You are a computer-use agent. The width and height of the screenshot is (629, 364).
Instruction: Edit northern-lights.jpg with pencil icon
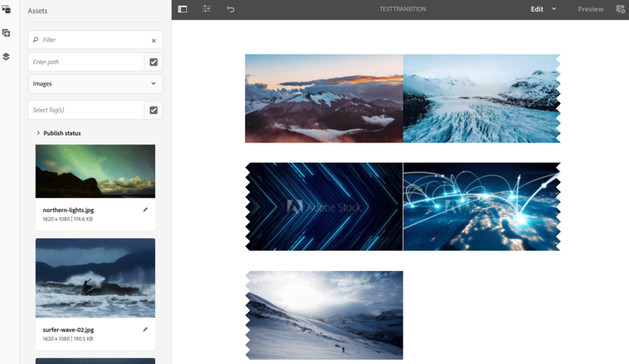[x=145, y=210]
